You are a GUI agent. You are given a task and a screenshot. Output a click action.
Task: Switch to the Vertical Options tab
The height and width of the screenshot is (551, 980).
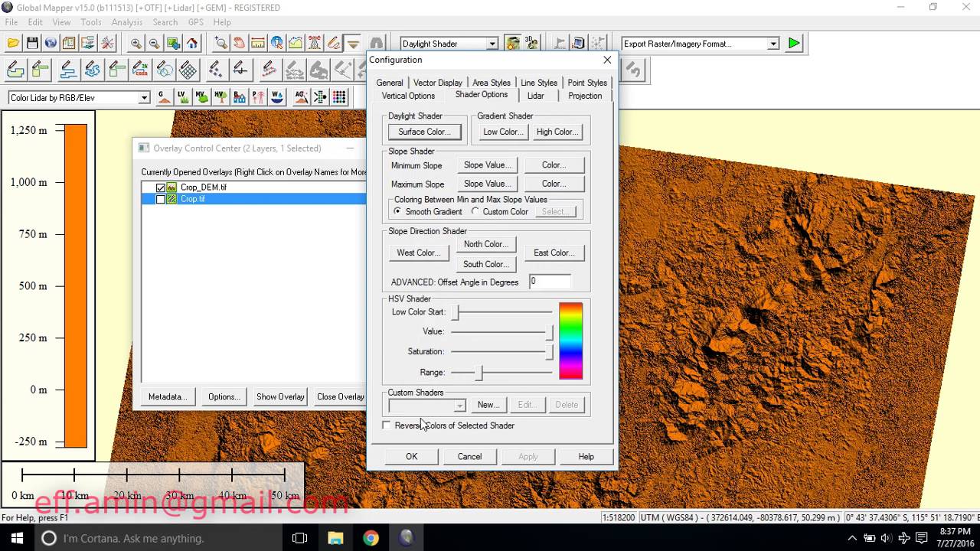pyautogui.click(x=408, y=96)
